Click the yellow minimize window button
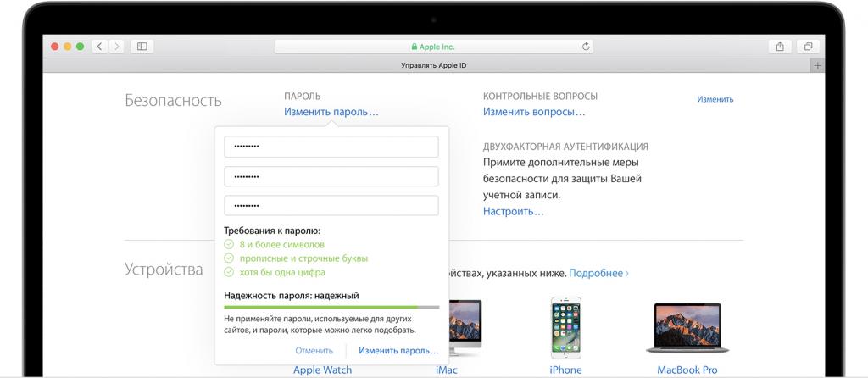The width and height of the screenshot is (868, 378). 68,47
